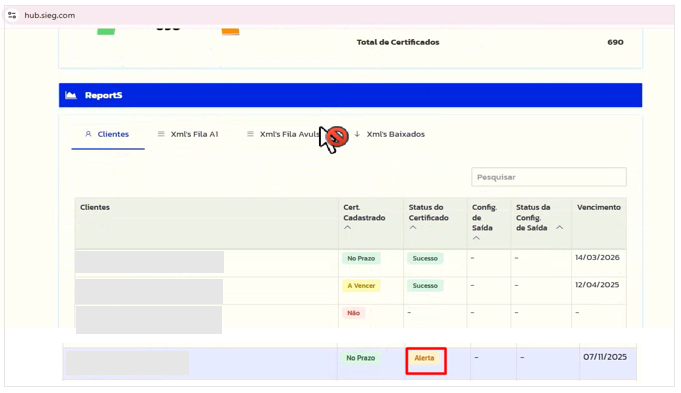Click the date 14/03/2026
Image resolution: width=681 pixels, height=393 pixels.
click(x=597, y=258)
